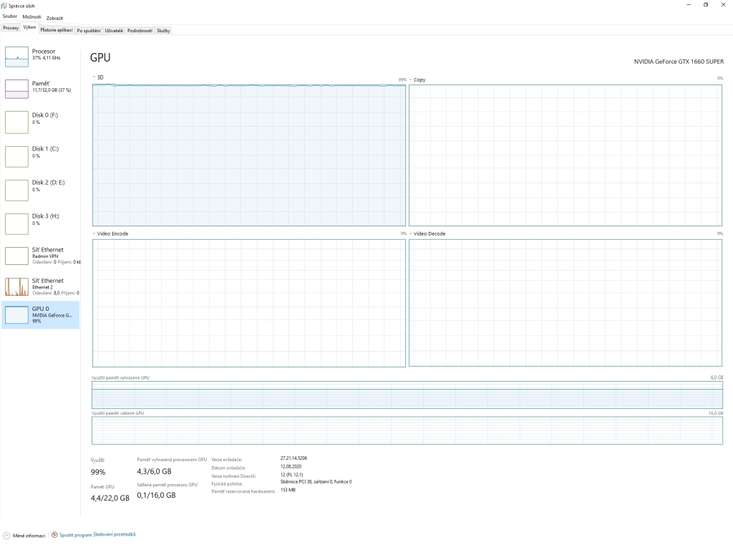Switch to the Podrobnosti tab
733x550 pixels.
[x=140, y=30]
